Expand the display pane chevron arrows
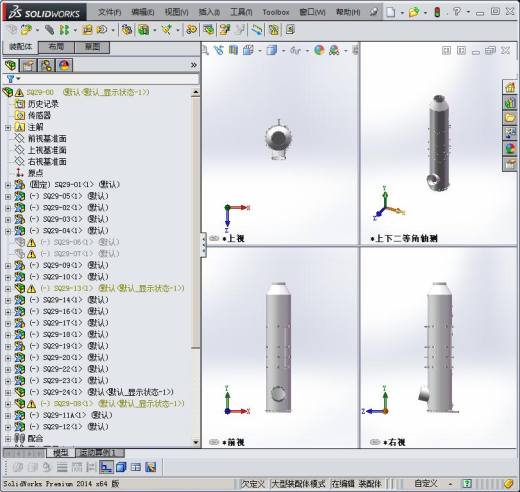 tap(194, 65)
